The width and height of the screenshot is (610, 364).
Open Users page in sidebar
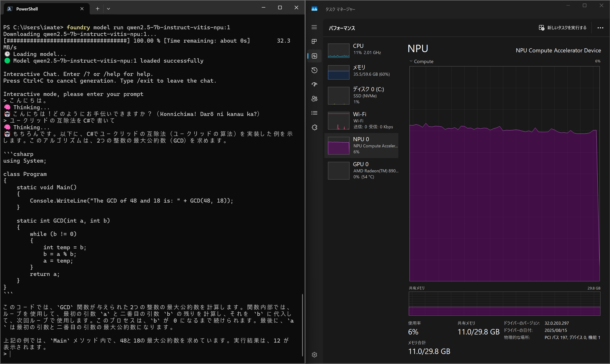pos(314,99)
